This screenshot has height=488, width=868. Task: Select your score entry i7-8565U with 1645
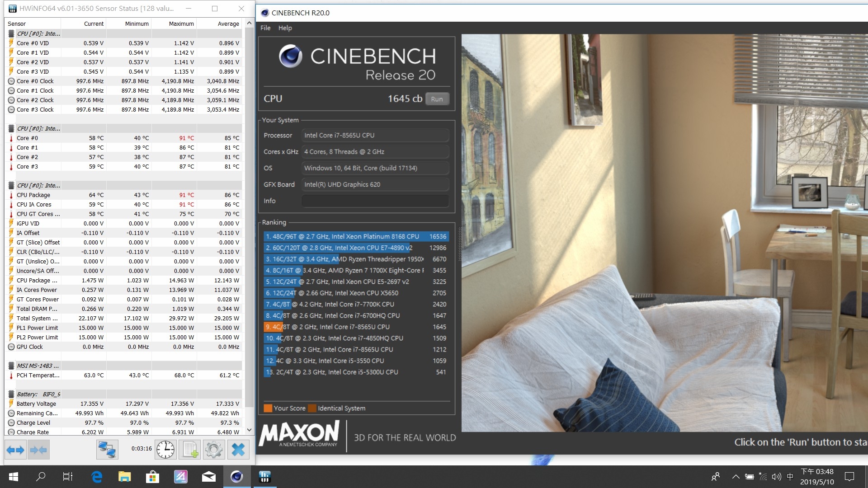[x=356, y=327]
